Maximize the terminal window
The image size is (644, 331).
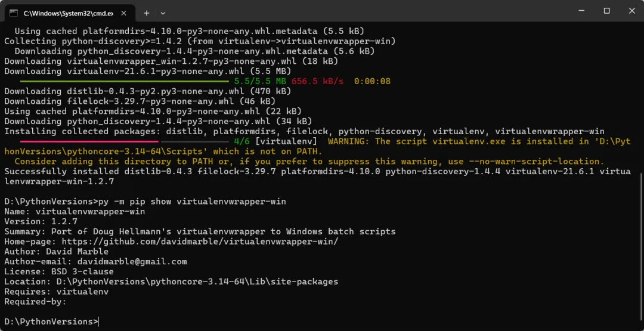pos(606,11)
